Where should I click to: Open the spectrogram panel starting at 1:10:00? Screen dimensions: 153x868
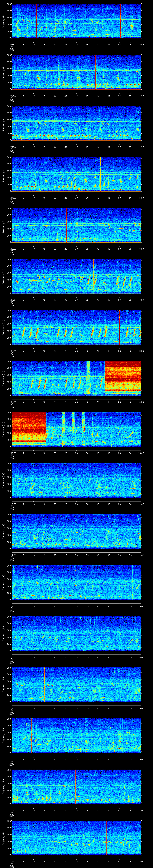(x=77, y=481)
